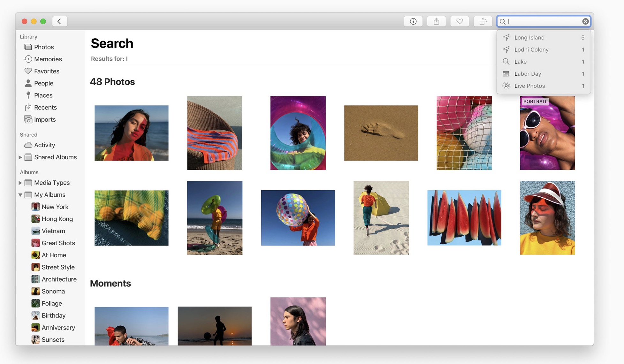Choose the Labor Day suggestion

(x=544, y=74)
